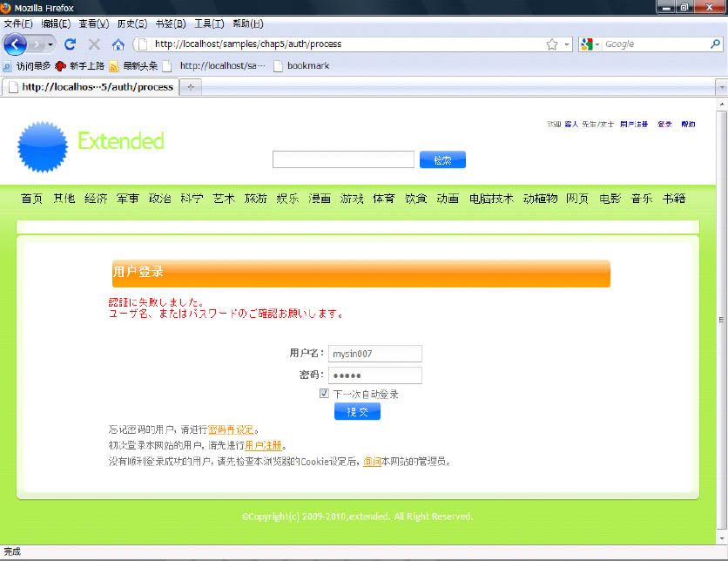Select the localhost auth/process tab

click(91, 87)
